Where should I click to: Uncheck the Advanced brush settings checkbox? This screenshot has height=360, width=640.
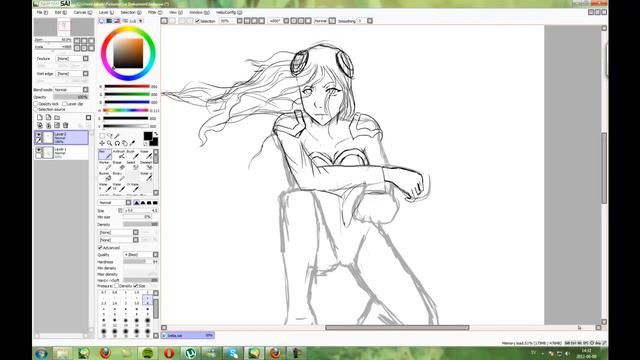(x=100, y=248)
